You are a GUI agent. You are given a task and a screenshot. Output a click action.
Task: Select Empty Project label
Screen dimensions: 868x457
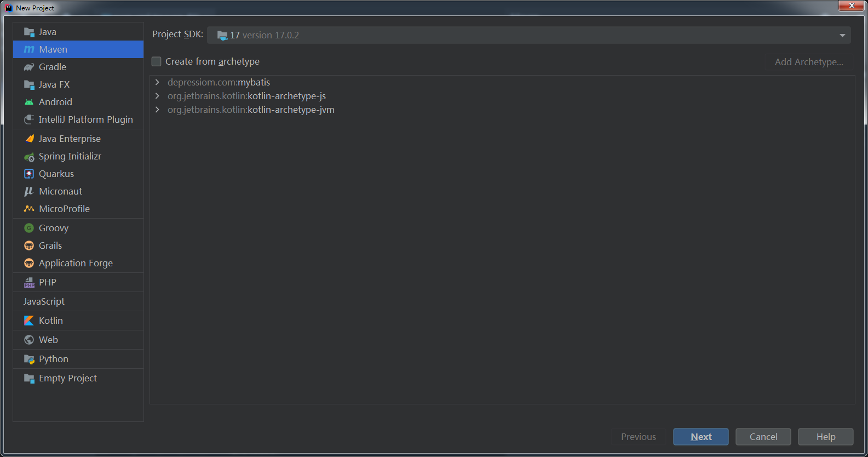pos(68,378)
